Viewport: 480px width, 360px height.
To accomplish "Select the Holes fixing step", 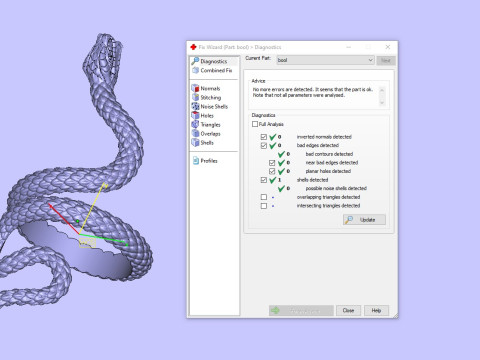I will pos(203,115).
